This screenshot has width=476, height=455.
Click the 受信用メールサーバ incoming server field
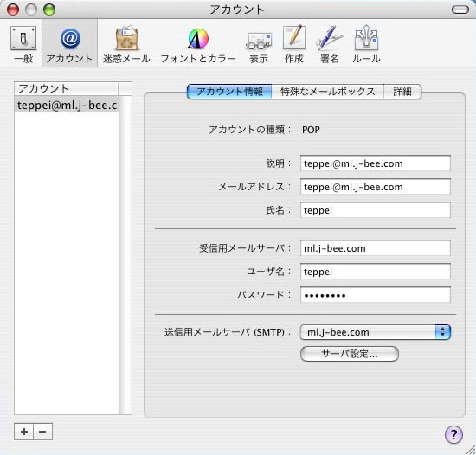[376, 248]
